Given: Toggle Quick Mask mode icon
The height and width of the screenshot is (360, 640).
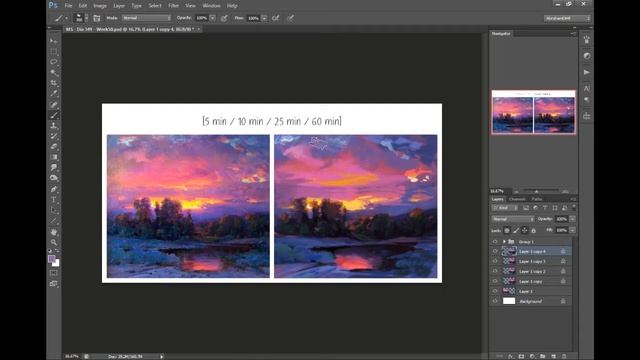Looking at the screenshot, I should [x=53, y=273].
